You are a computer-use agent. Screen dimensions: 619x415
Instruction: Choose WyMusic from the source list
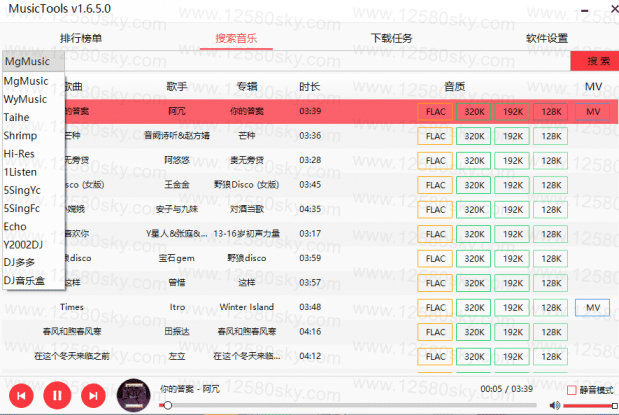pos(33,99)
